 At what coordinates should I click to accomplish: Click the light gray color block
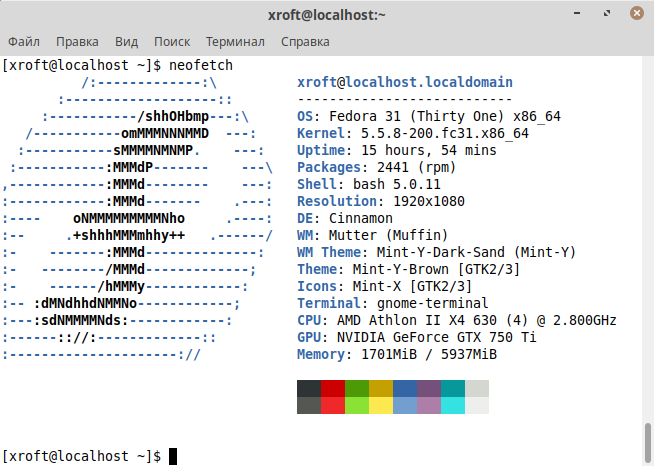point(477,388)
